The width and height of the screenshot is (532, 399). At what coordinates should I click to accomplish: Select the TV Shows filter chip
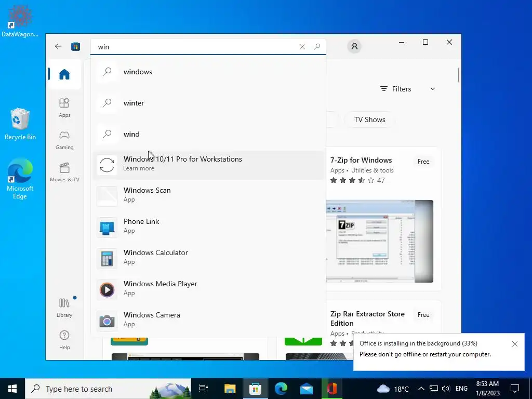tap(369, 120)
